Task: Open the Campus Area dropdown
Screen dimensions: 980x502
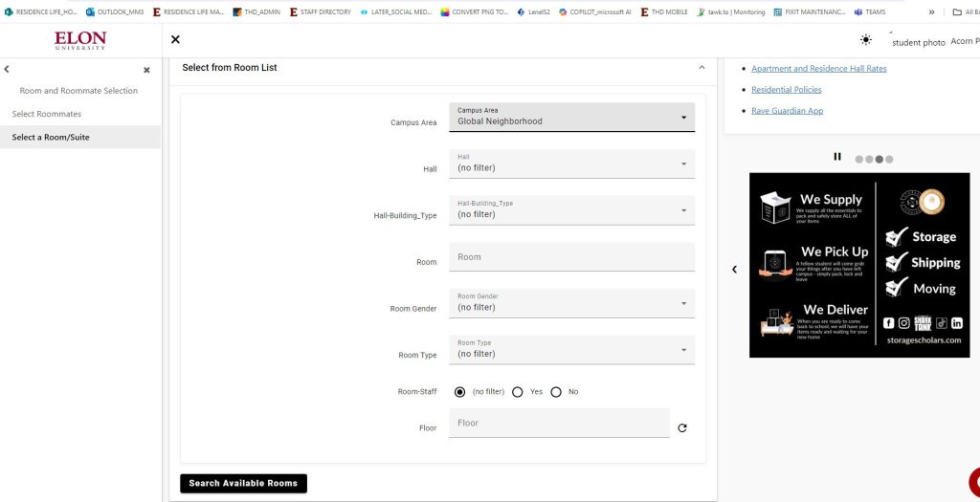Action: point(571,118)
